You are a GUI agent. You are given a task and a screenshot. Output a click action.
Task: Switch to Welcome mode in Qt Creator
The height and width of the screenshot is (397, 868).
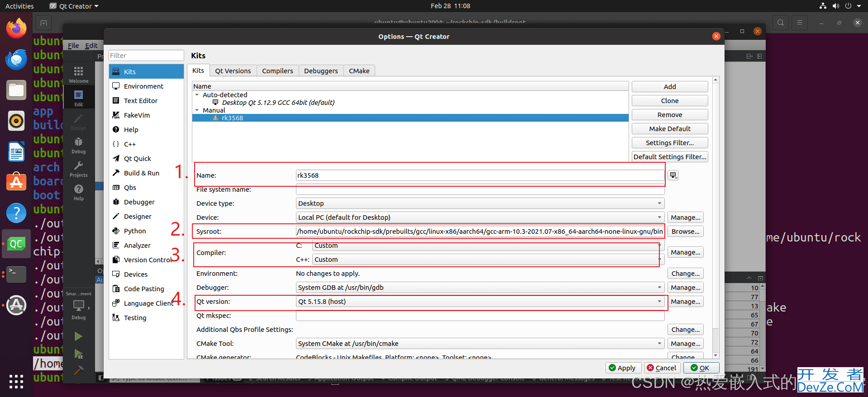point(79,75)
